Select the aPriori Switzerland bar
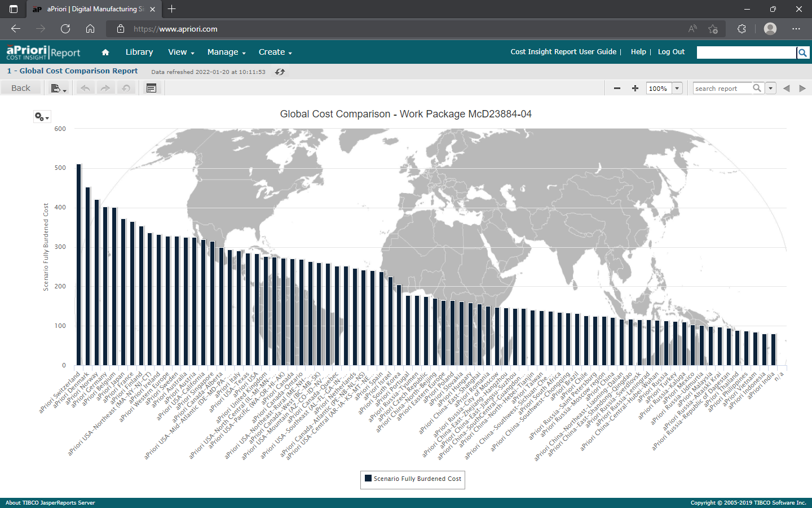812x508 pixels. (x=79, y=265)
